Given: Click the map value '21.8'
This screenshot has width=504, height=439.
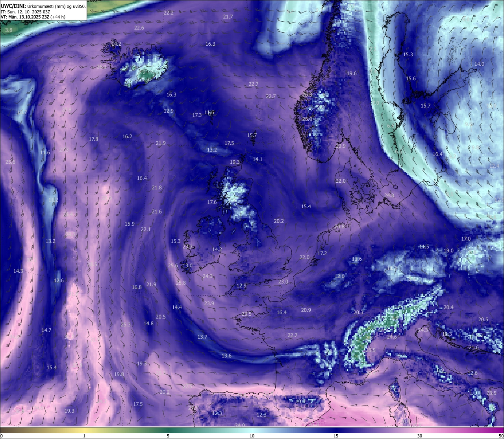Looking at the screenshot, I should click(x=157, y=187).
